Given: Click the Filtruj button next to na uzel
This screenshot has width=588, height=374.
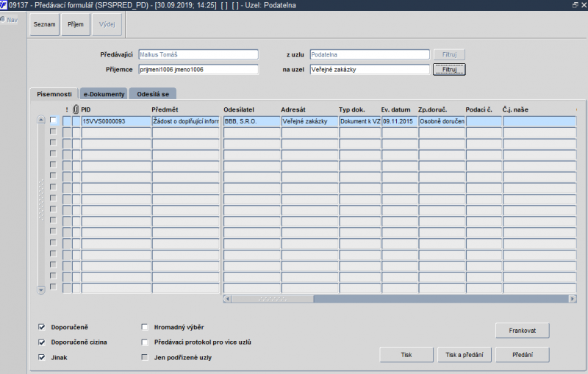Looking at the screenshot, I should (449, 69).
